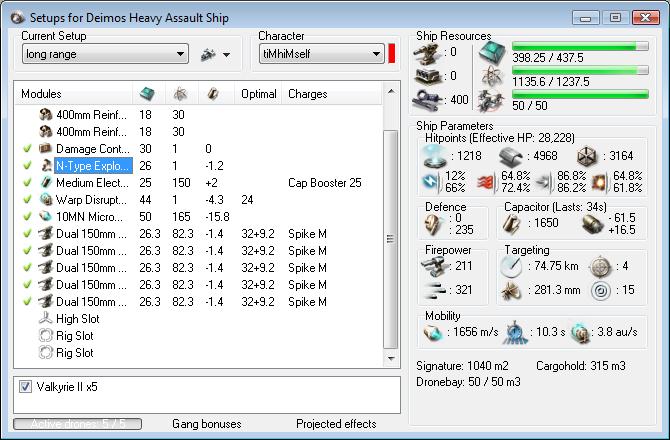The width and height of the screenshot is (670, 440).
Task: Select the empty High Slot row
Action: [199, 319]
